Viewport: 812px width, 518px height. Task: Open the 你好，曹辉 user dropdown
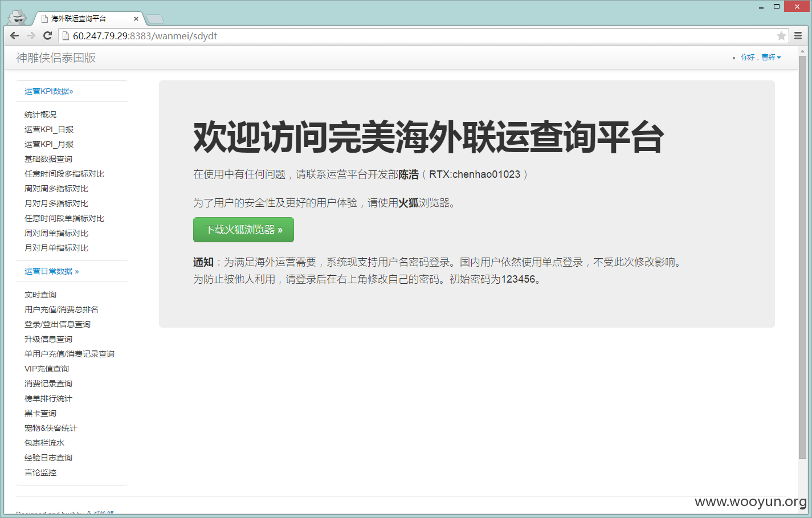(761, 57)
